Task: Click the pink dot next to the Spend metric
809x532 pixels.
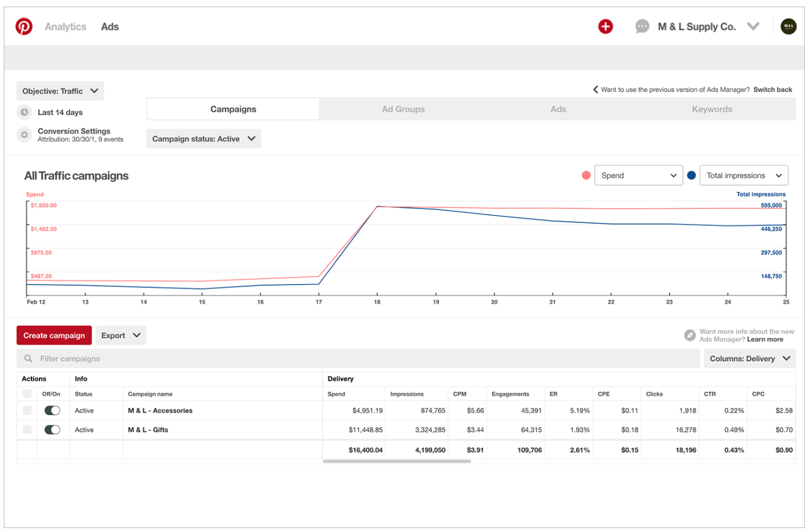Action: (586, 175)
